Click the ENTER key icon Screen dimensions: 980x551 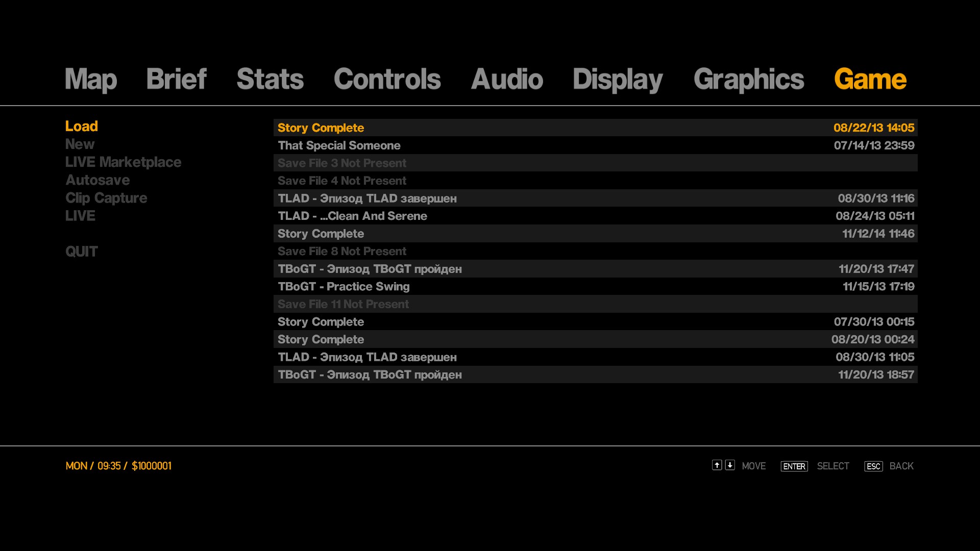click(x=794, y=466)
